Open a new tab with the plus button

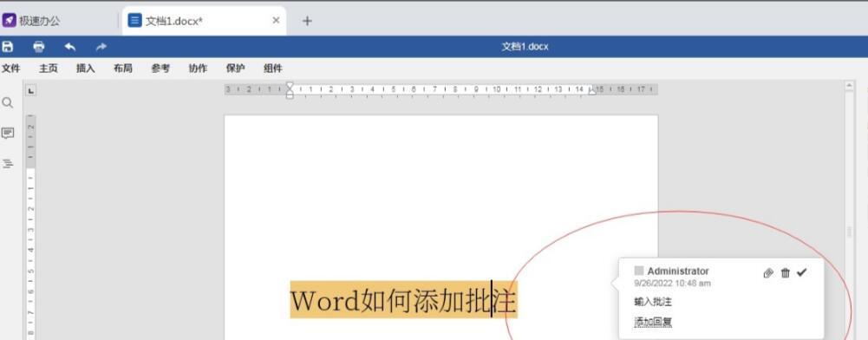pyautogui.click(x=307, y=21)
